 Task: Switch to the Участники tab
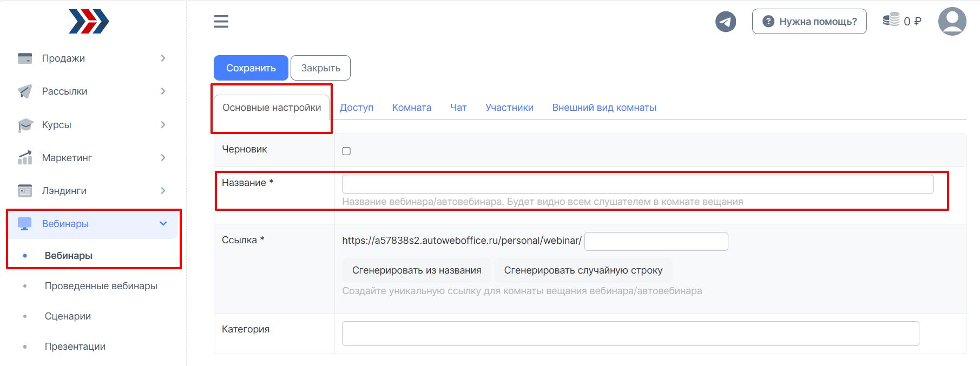pyautogui.click(x=509, y=108)
